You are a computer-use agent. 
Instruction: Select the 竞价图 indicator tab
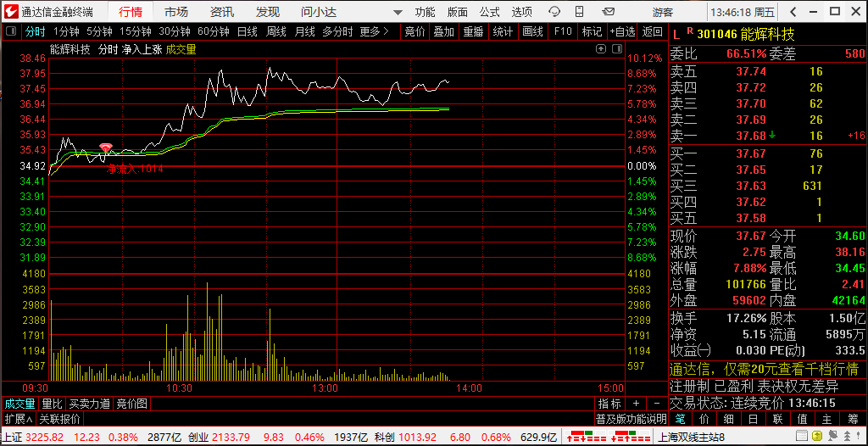tap(131, 404)
